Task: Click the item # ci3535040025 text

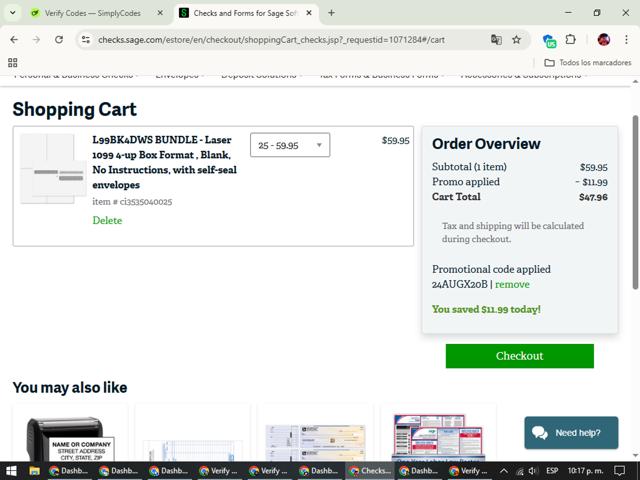Action: (132, 202)
